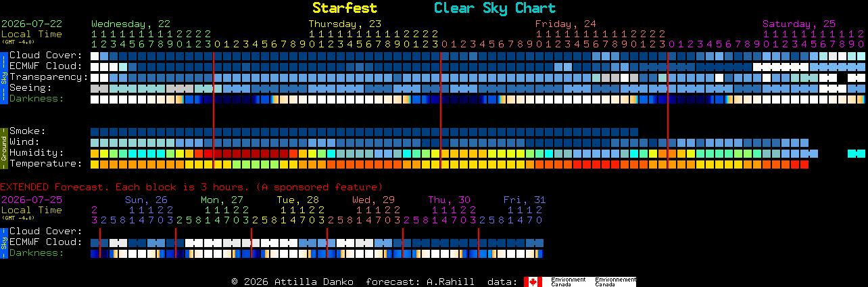Click the EXTENDED Forecast sponsored feature text
Image resolution: width=868 pixels, height=287 pixels.
[x=191, y=187]
